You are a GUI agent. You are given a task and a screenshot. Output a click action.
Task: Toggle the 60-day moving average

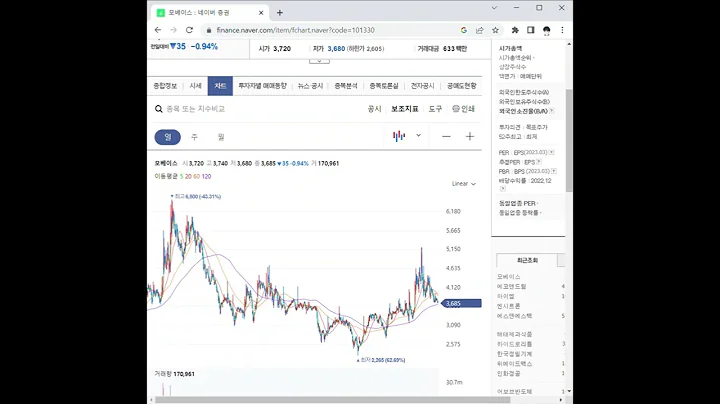pos(197,176)
